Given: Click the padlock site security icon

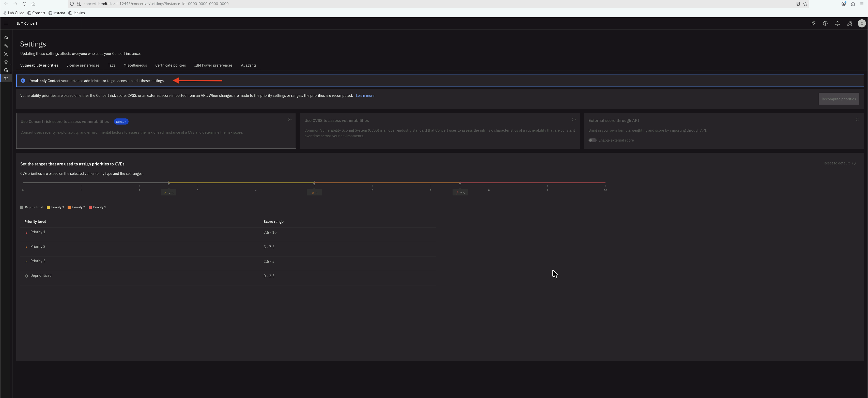Looking at the screenshot, I should (79, 4).
